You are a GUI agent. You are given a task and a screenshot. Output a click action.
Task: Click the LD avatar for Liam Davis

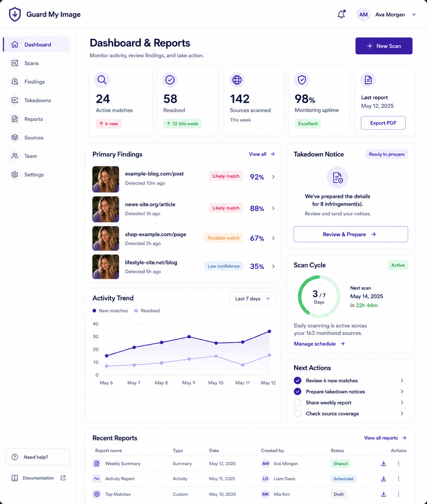(x=265, y=478)
